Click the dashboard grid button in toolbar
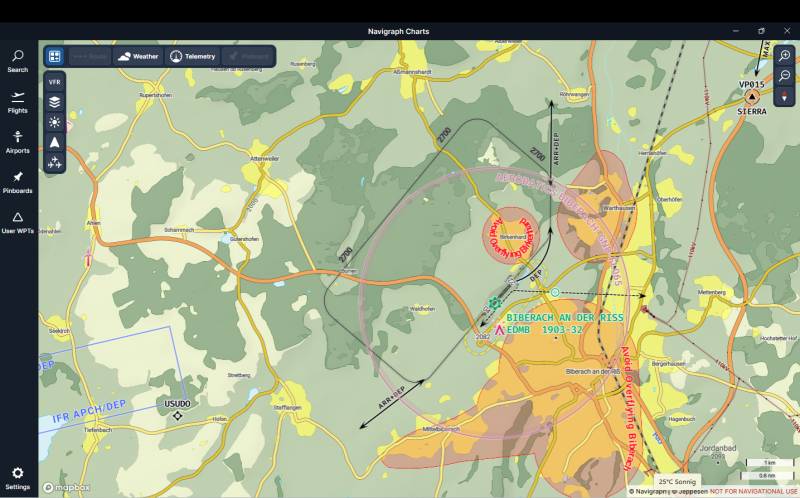Image resolution: width=800 pixels, height=498 pixels. coord(55,56)
